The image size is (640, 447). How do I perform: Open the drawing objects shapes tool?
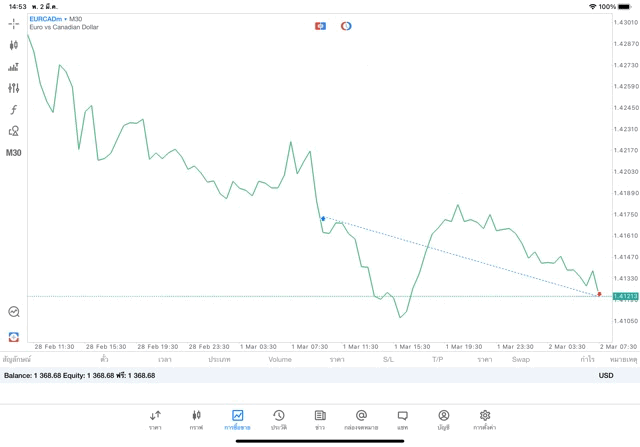point(14,131)
